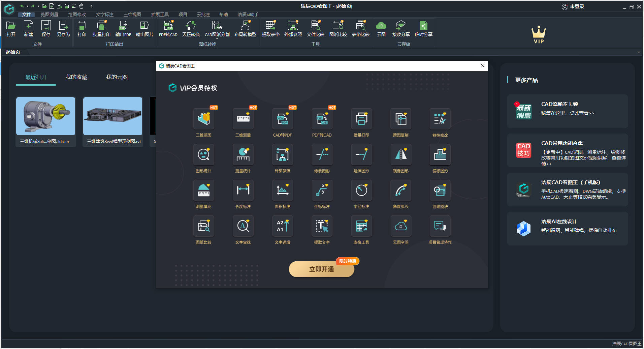Screen dimensions: 644x349
Task: Expand the CAD图纸分割 ribbon dropdown
Action: coord(217,39)
